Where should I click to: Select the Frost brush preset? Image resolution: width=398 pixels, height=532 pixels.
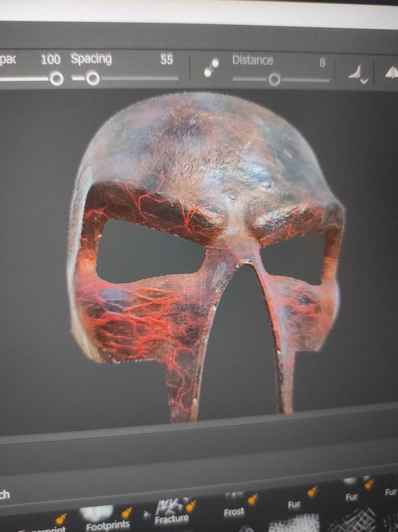[x=234, y=512]
